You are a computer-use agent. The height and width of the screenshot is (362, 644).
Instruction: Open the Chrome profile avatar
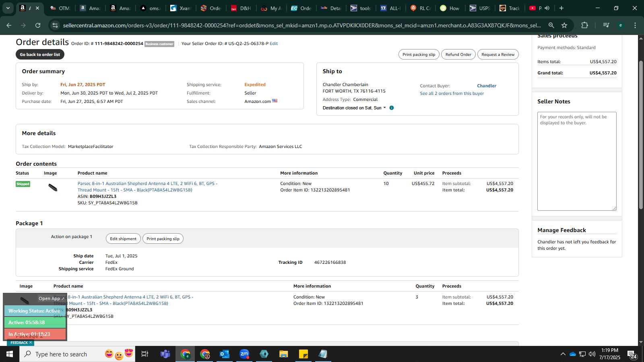[x=621, y=25]
